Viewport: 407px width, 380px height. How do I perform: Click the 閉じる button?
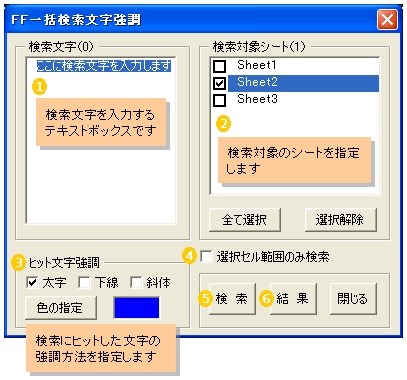click(353, 298)
